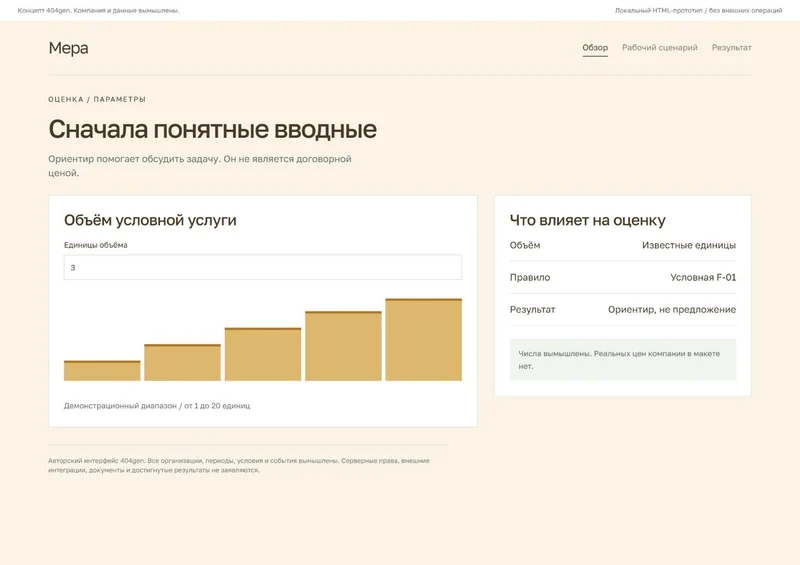Click the Ориентир, не предложение value

pos(672,309)
